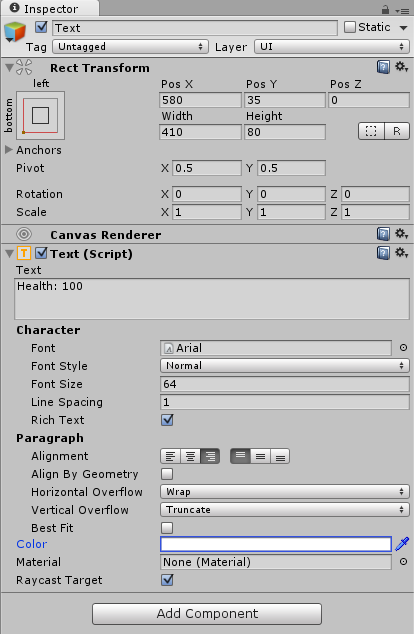Click the Inspector lock icon

click(x=385, y=10)
